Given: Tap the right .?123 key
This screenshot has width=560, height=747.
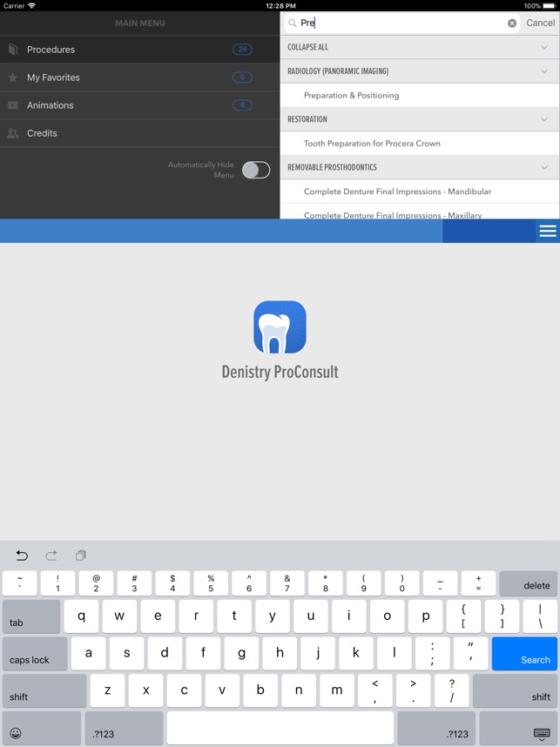Looking at the screenshot, I should pyautogui.click(x=436, y=728).
